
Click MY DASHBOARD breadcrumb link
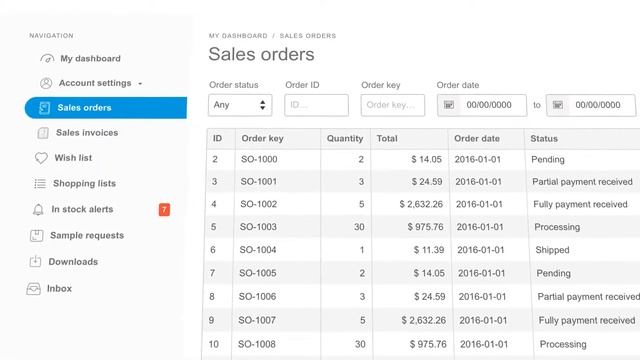(x=238, y=36)
